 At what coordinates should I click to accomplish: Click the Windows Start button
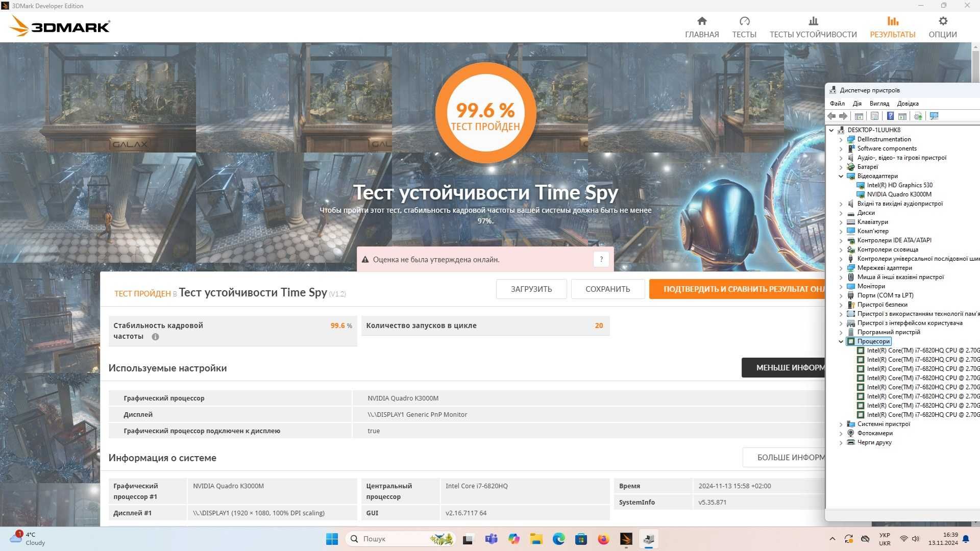pos(332,539)
